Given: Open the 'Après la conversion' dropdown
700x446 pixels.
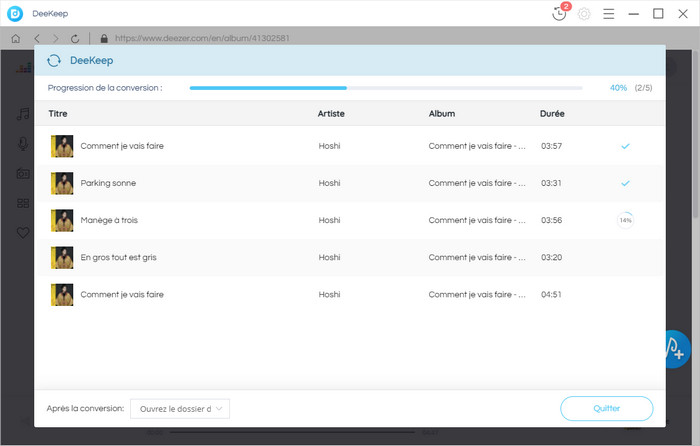Looking at the screenshot, I should pos(180,408).
